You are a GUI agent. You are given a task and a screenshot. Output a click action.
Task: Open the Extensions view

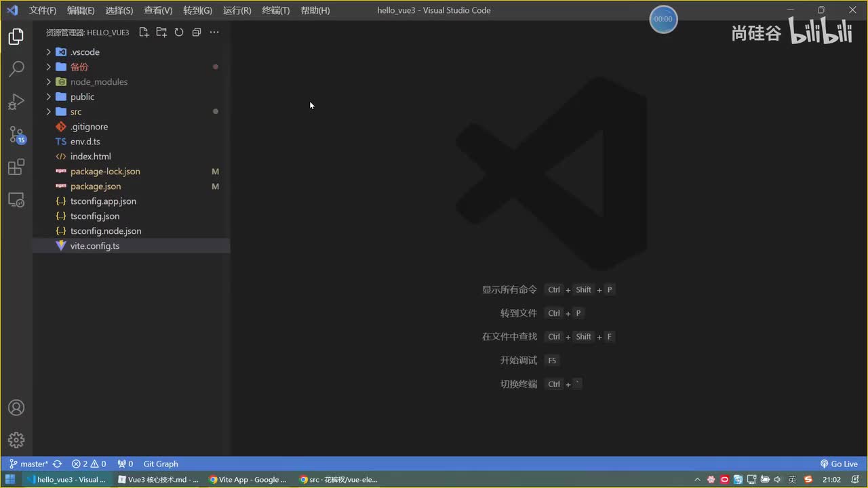(x=16, y=167)
